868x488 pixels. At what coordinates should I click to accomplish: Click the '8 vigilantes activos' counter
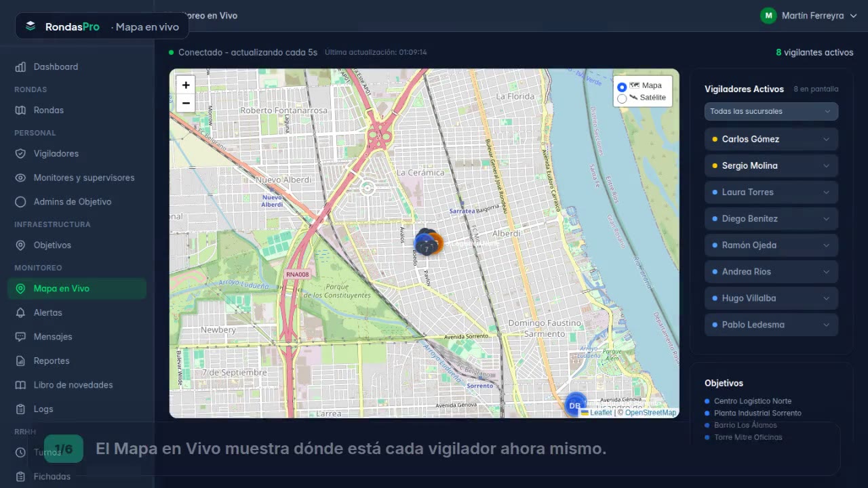814,52
